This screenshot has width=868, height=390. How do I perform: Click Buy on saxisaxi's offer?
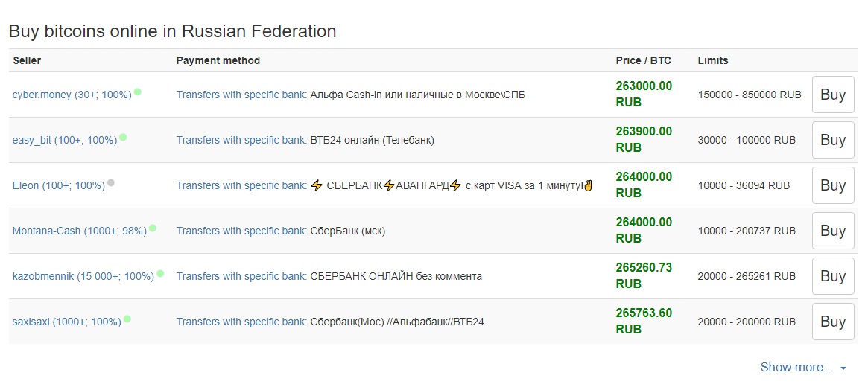832,322
